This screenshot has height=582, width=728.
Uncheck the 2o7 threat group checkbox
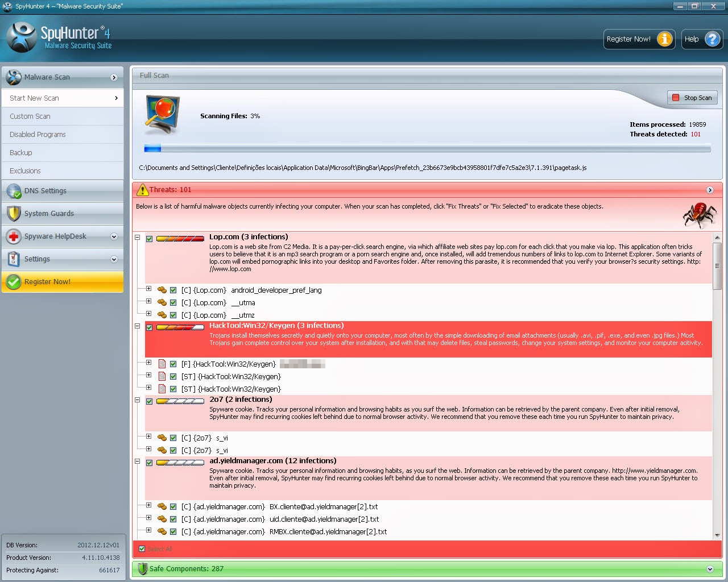point(149,401)
